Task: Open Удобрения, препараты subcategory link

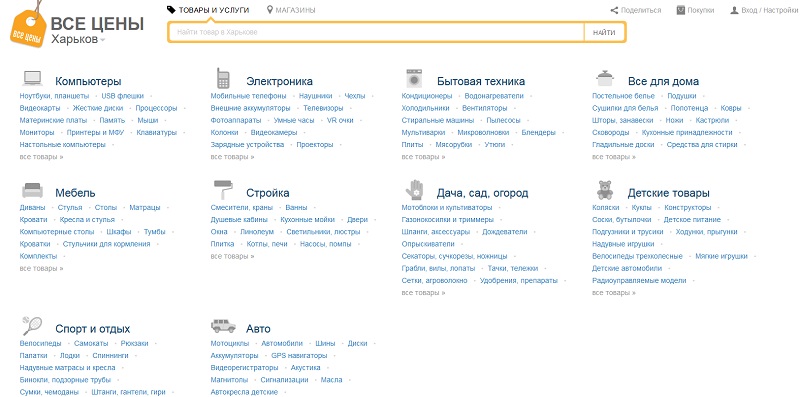Action: (519, 281)
